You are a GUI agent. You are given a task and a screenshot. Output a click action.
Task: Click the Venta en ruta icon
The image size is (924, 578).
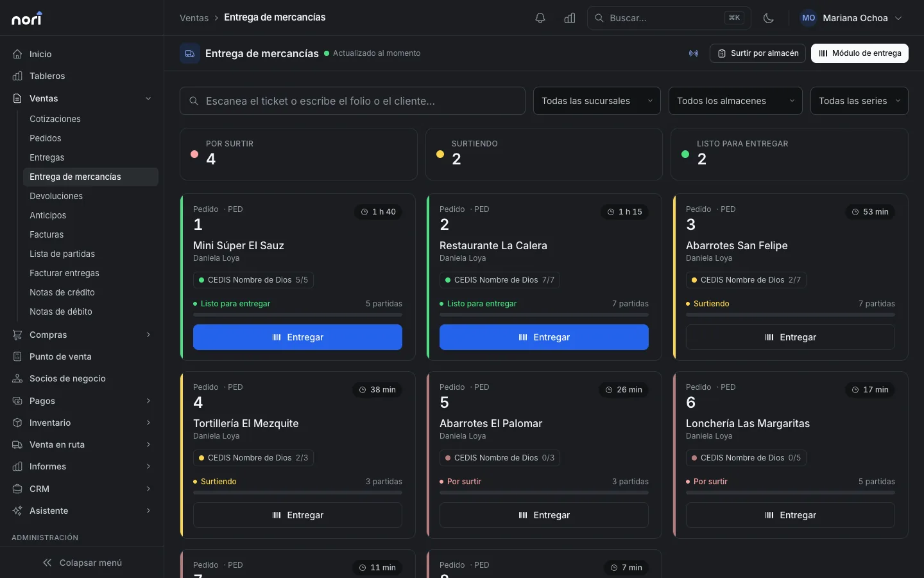pyautogui.click(x=17, y=444)
